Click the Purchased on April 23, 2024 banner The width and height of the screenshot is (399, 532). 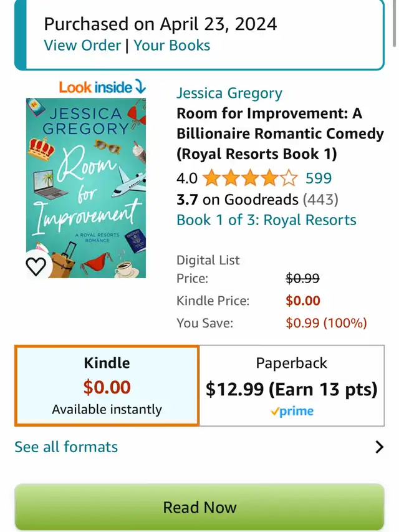pyautogui.click(x=160, y=24)
